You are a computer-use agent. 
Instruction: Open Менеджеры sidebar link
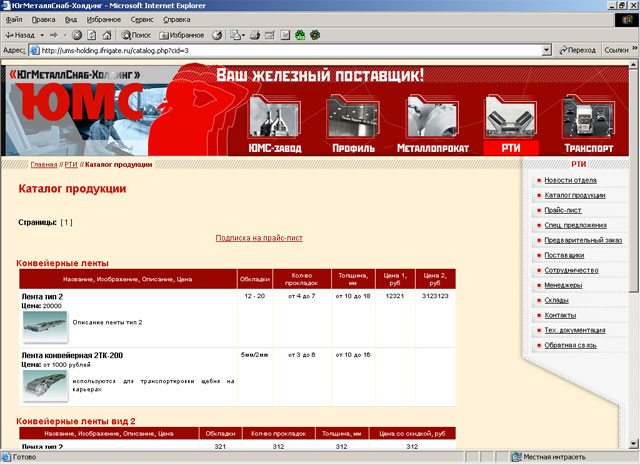[563, 285]
